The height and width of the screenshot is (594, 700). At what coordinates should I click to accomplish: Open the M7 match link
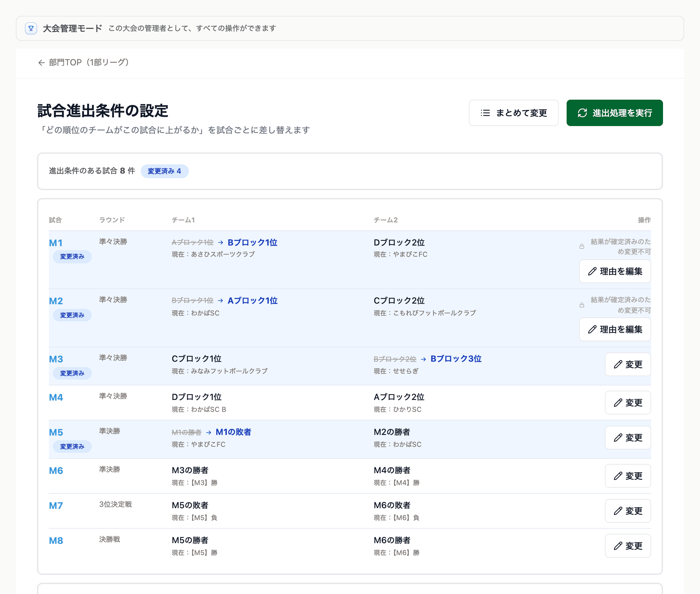click(56, 506)
